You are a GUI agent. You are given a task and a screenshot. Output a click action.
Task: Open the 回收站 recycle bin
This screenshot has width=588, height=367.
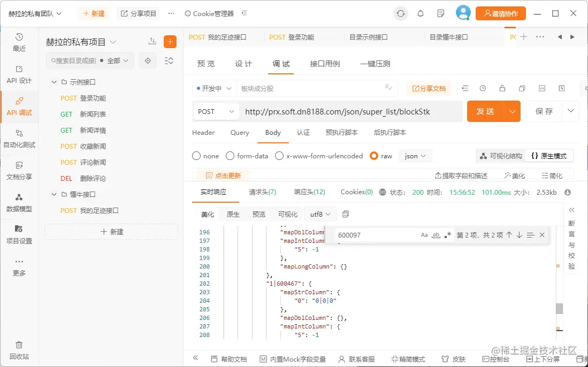(x=19, y=350)
